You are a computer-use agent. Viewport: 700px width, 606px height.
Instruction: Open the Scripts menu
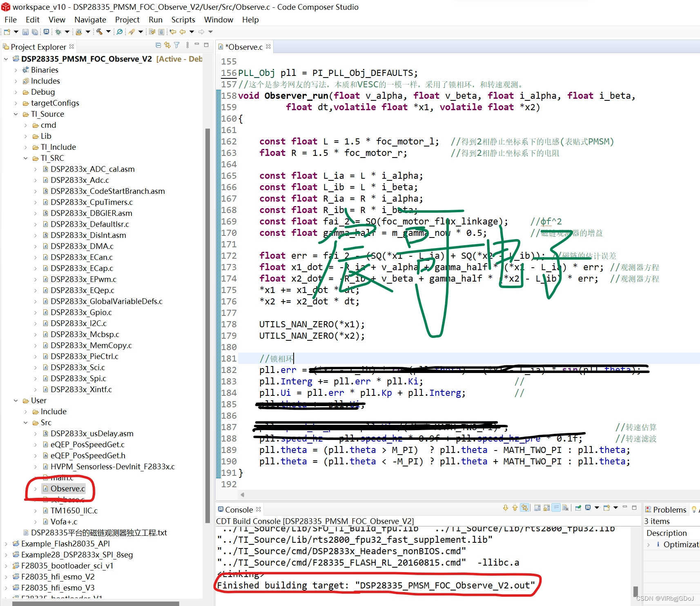(x=183, y=20)
